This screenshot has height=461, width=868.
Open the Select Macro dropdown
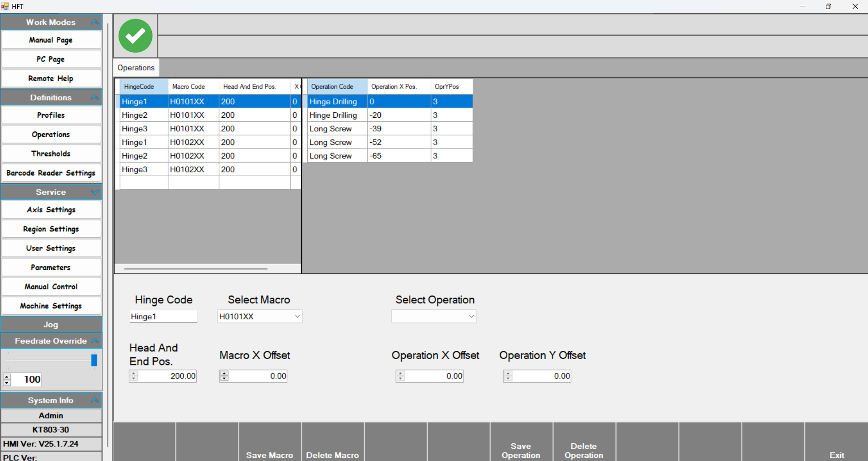[297, 317]
